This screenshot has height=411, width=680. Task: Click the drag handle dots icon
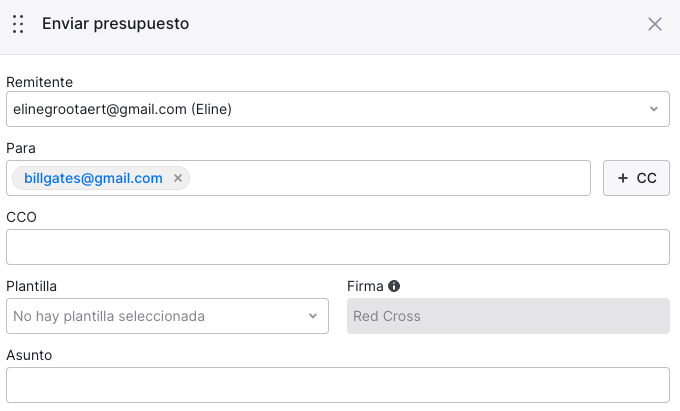(x=18, y=24)
